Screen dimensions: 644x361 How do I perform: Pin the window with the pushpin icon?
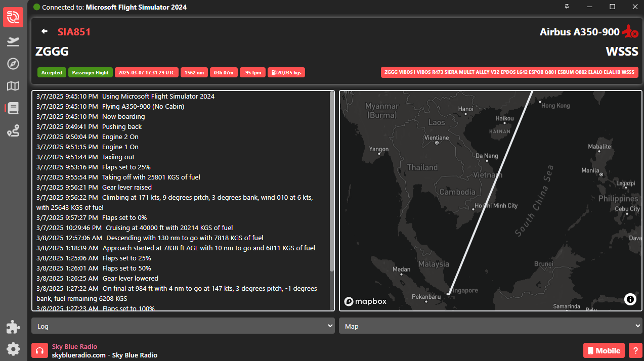click(567, 7)
